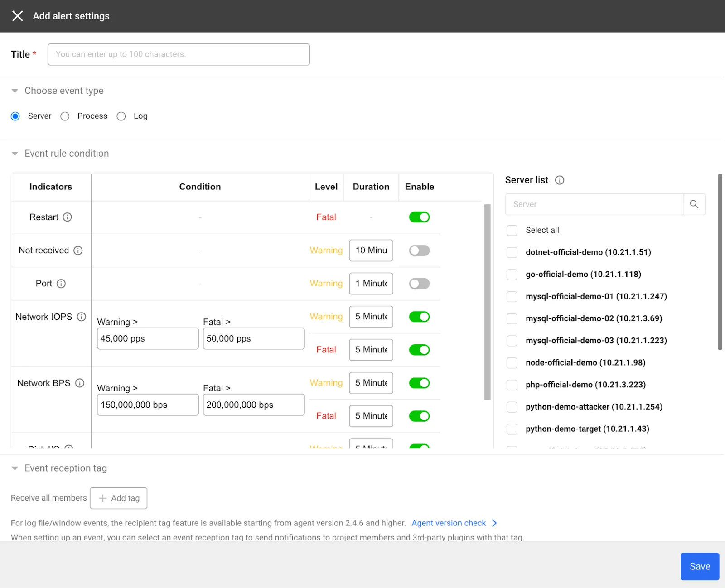Click the Title input field
The height and width of the screenshot is (588, 725).
pos(179,54)
